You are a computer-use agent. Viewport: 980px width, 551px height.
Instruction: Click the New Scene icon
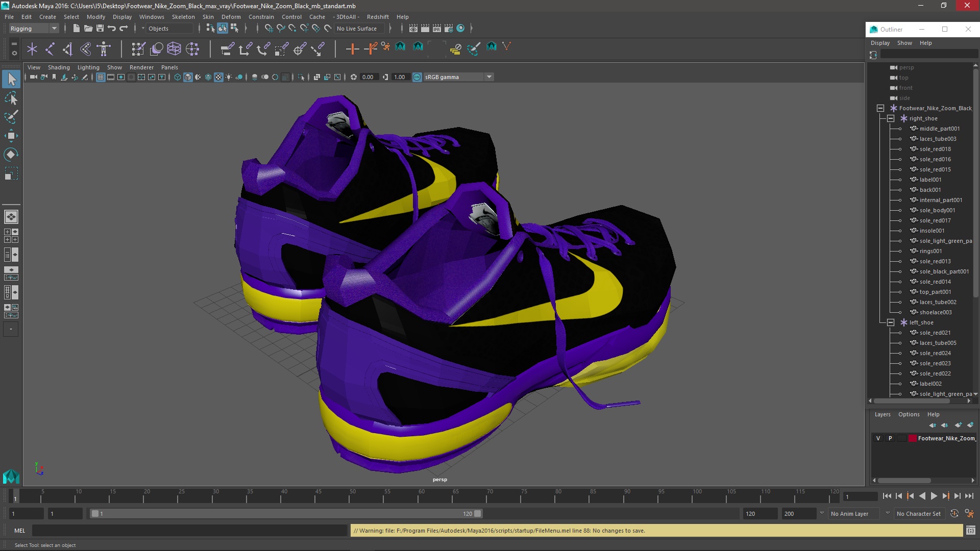pos(76,29)
